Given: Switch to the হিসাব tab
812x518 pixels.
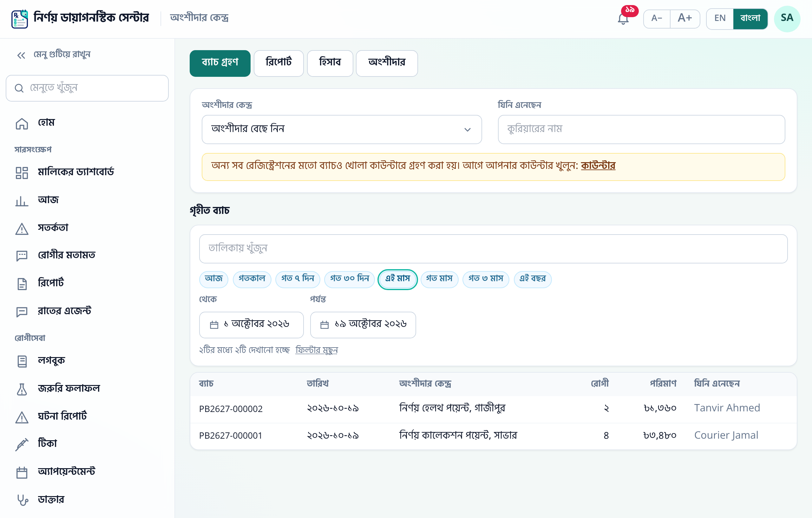Looking at the screenshot, I should point(330,63).
